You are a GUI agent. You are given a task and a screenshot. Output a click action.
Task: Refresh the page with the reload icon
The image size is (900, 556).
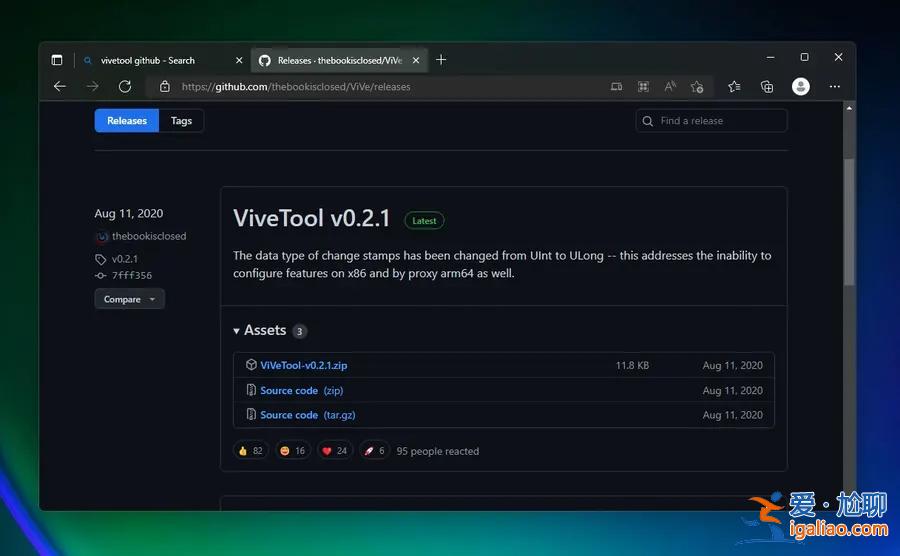click(x=125, y=87)
